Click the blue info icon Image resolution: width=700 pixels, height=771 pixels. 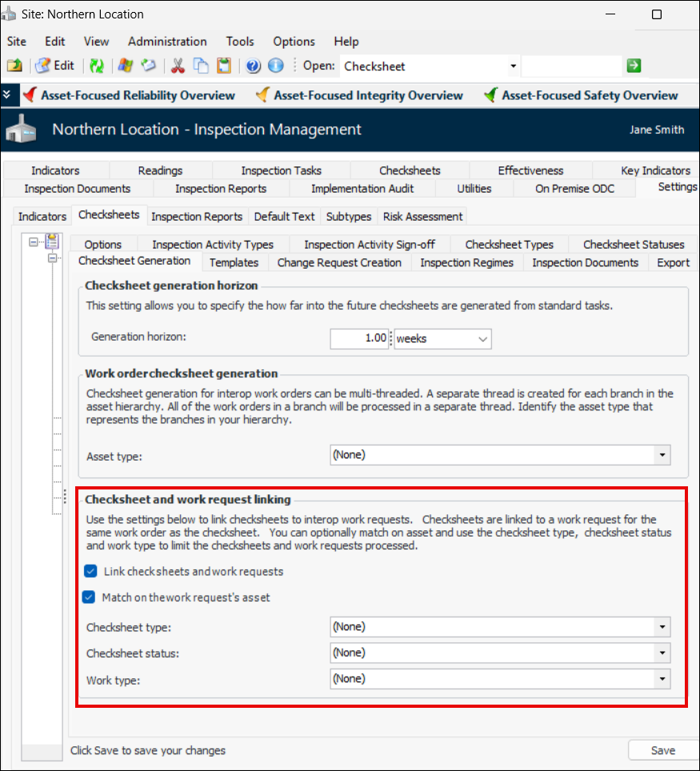tap(275, 66)
